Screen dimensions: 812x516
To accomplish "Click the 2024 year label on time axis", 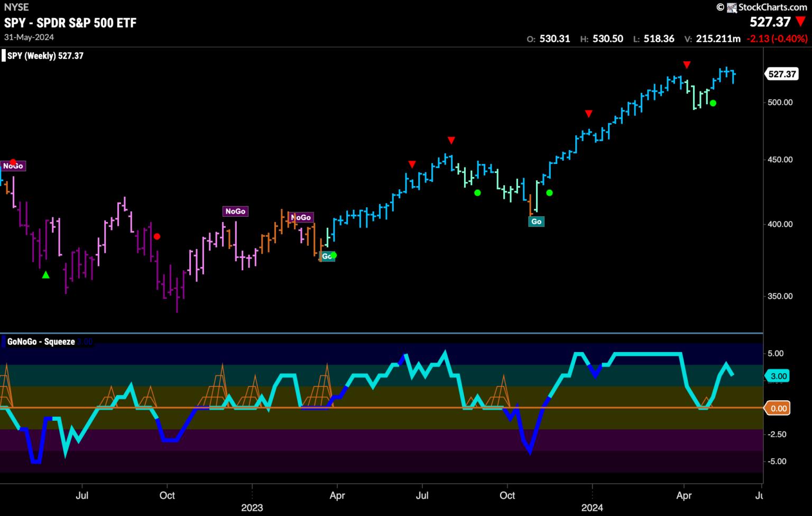I will pos(592,508).
